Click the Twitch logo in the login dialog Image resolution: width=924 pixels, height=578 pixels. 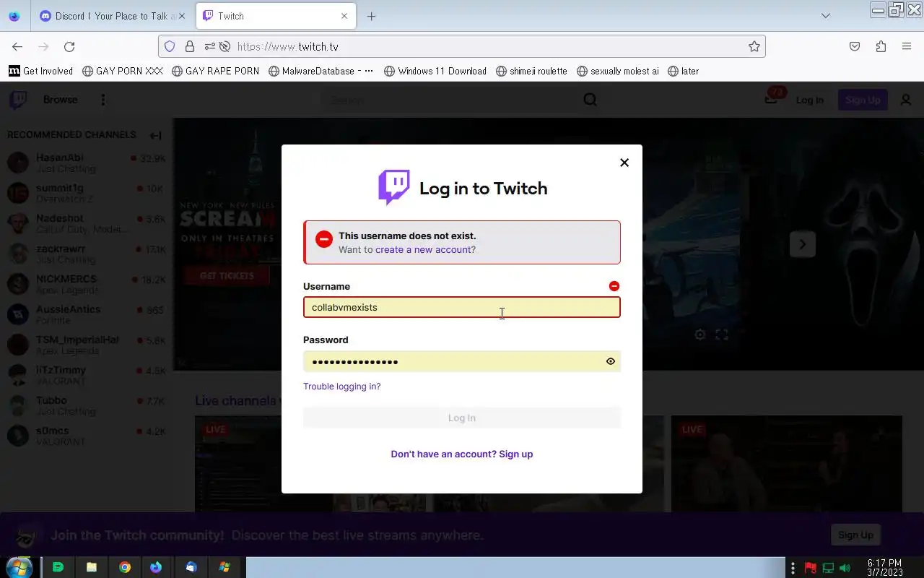(x=394, y=188)
